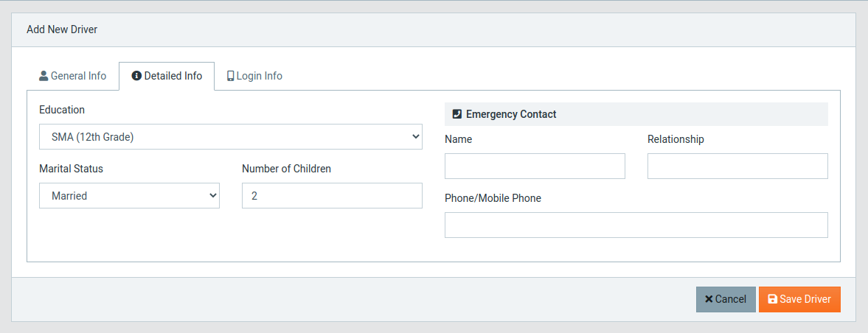Screen dimensions: 868x333
Task: Click the floppy disk icon on Save Driver
Action: (x=773, y=299)
